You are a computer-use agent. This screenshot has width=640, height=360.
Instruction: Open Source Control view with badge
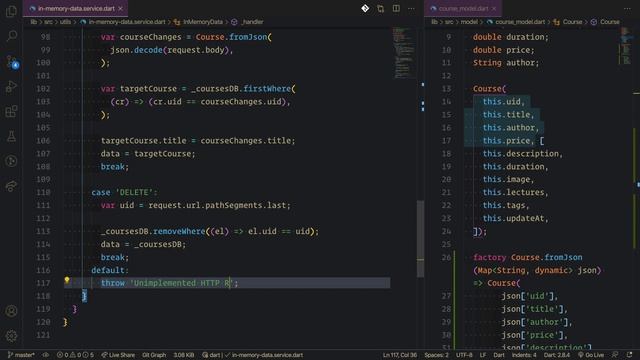click(12, 62)
